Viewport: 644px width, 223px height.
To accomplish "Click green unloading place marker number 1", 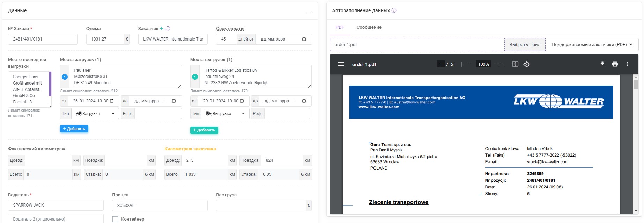I will point(195,77).
